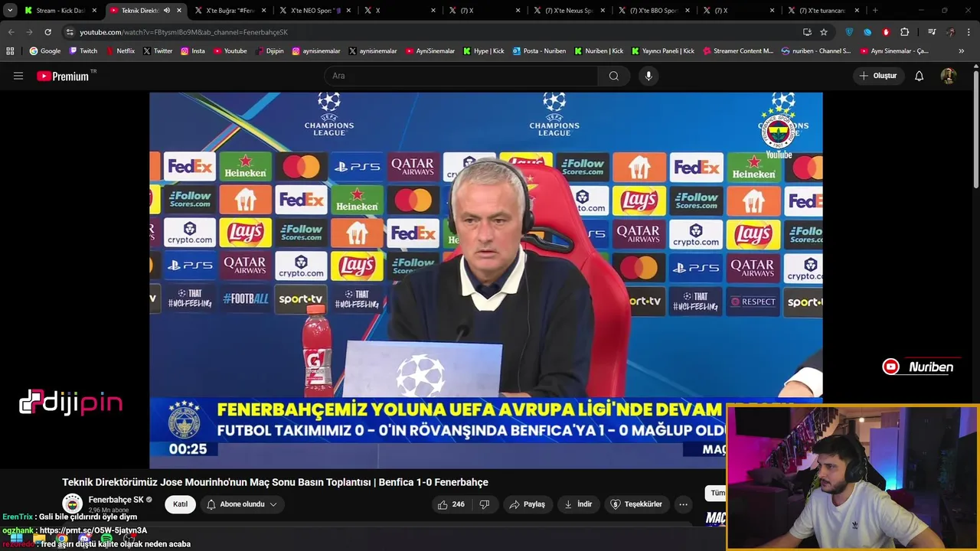Screen dimensions: 980x551
Task: Open the Google bookmark
Action: tap(44, 51)
